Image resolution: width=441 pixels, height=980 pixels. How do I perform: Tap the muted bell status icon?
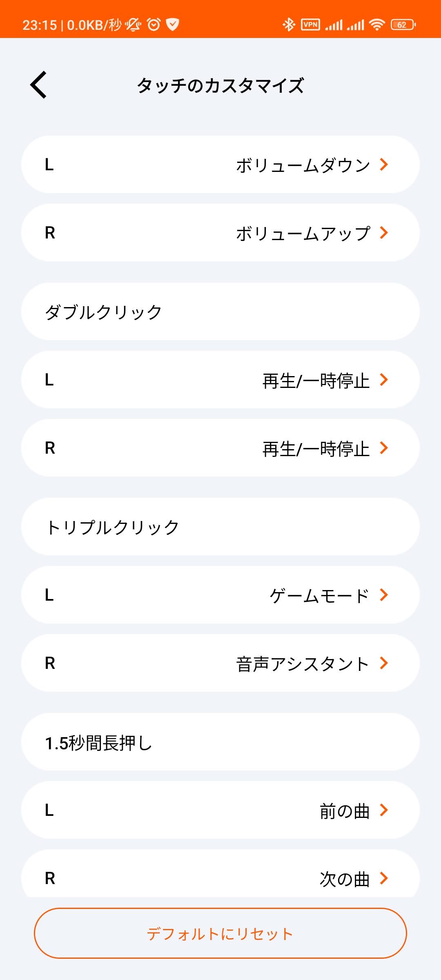click(x=133, y=24)
